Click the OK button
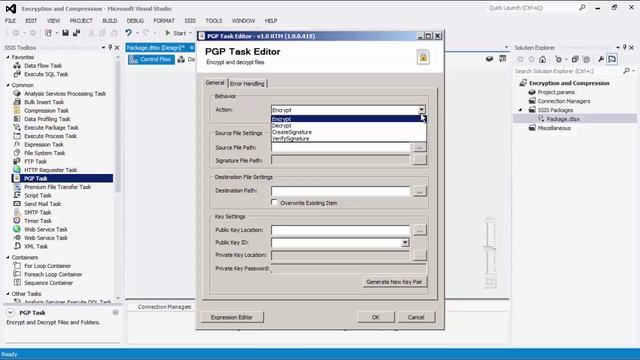This screenshot has height=360, width=640. (x=376, y=317)
